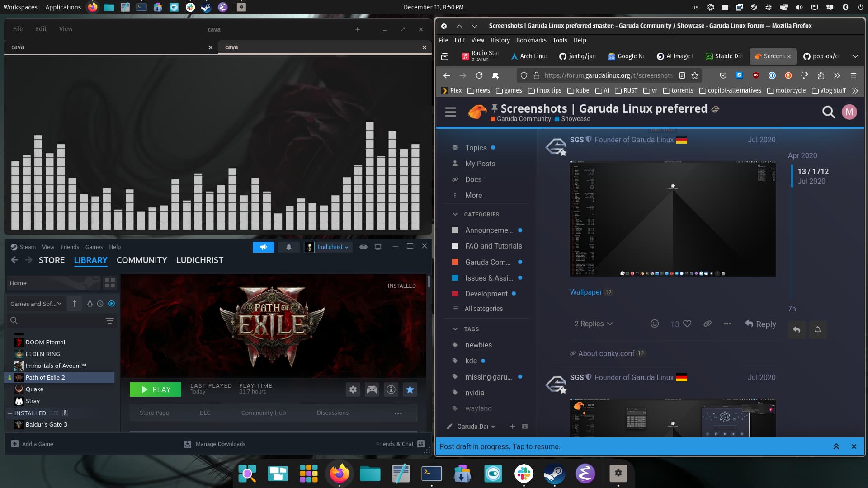Click Steam library search field
The image size is (868, 488).
click(x=57, y=320)
